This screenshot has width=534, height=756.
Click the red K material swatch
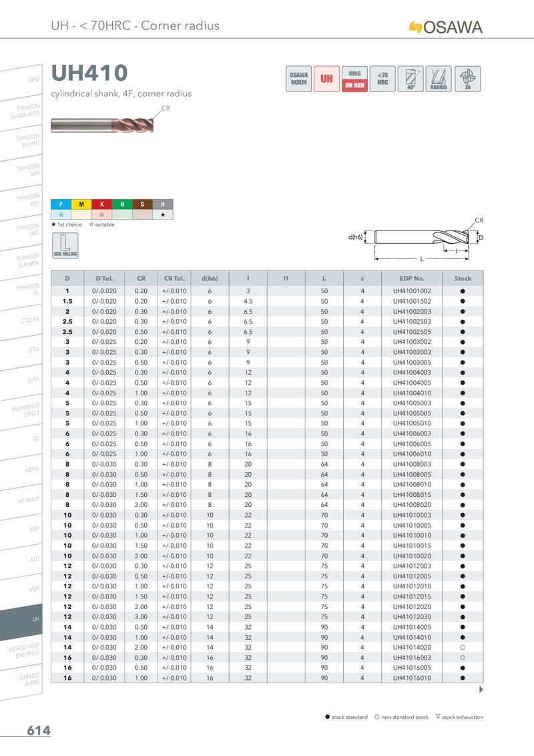(x=101, y=204)
